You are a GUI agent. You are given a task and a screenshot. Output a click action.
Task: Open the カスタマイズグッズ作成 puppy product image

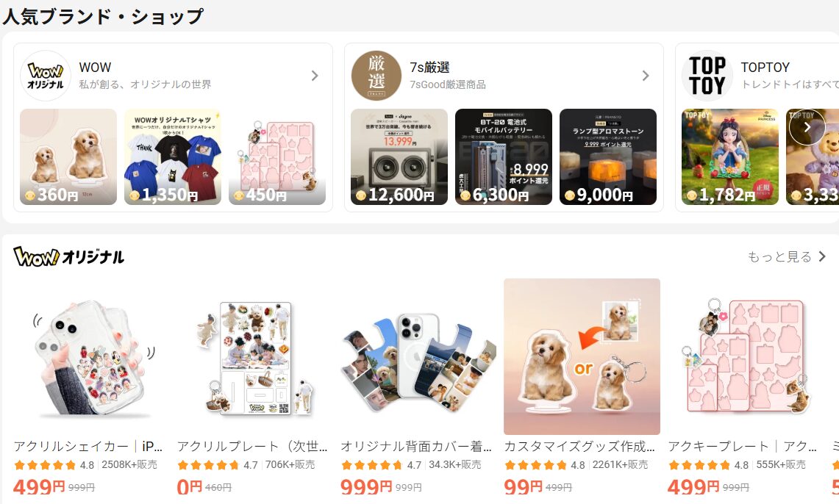pyautogui.click(x=582, y=356)
